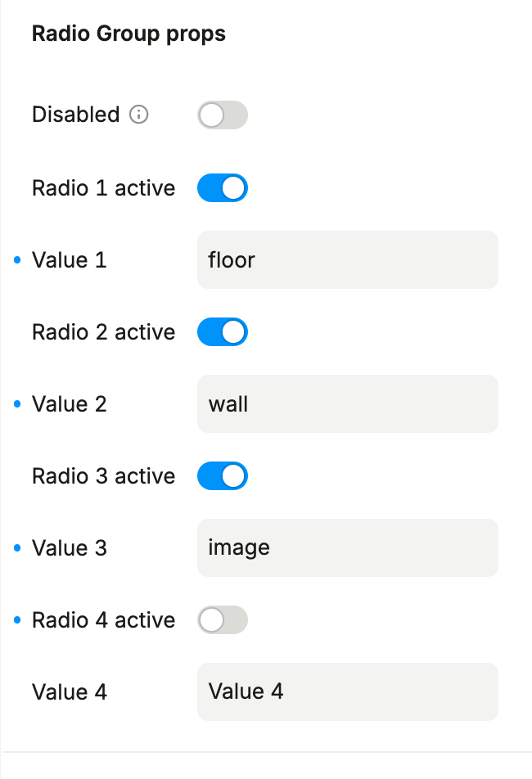
Task: Click the Value 2 field containing 'wall'
Action: click(347, 404)
